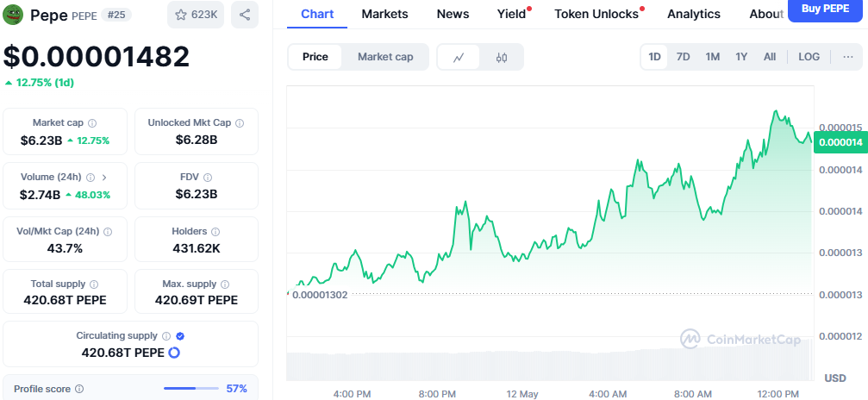Click the $2.74B volume value
The image size is (868, 400).
(x=41, y=195)
